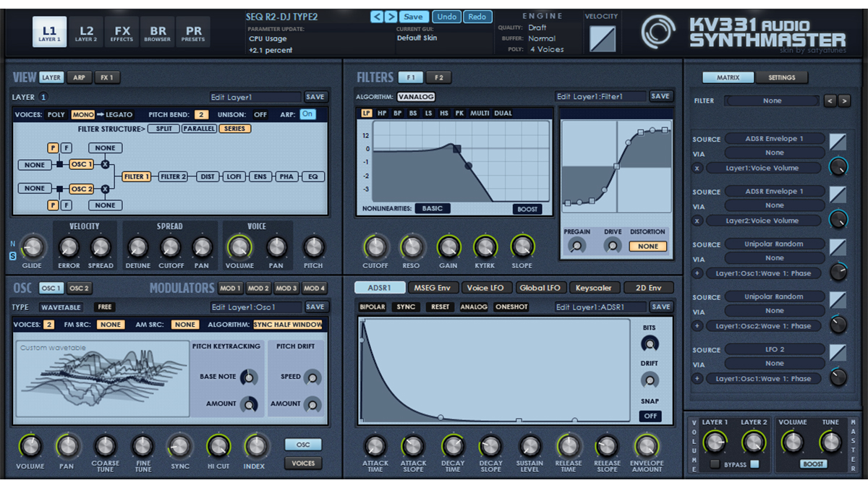Switch to the SETTINGS tab
The image size is (868, 488).
782,77
